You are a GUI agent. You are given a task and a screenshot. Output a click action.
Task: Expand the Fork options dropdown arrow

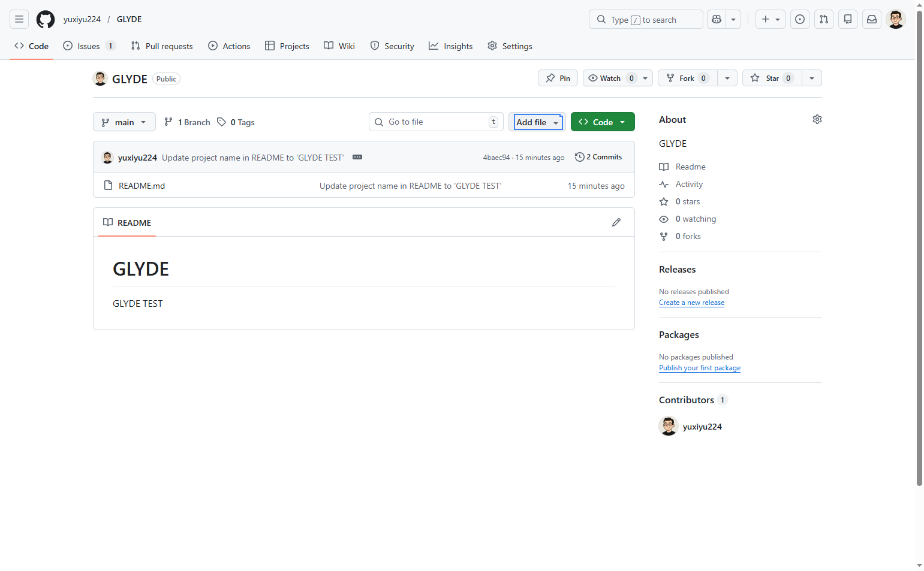[x=727, y=78]
